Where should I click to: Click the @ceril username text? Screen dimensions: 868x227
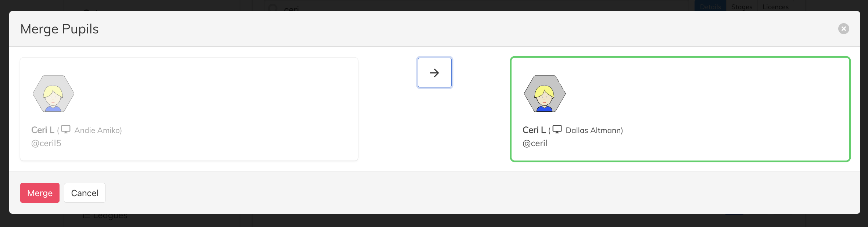(x=535, y=143)
